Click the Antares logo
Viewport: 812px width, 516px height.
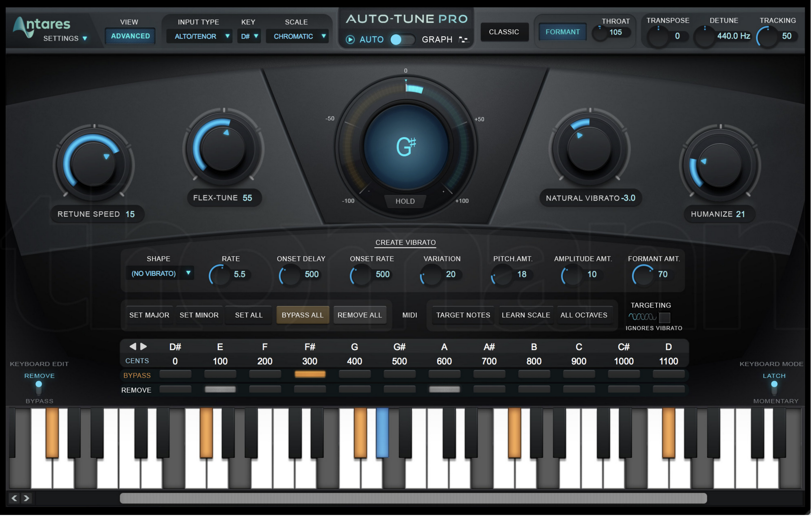[x=42, y=24]
